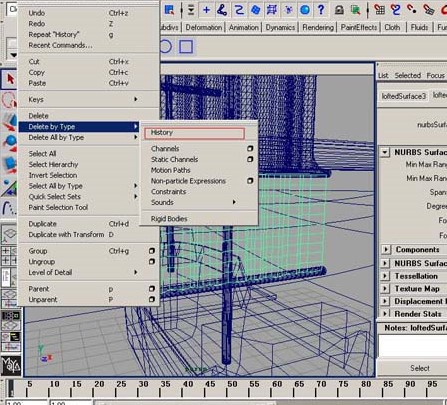Open option box for Group
The width and height of the screenshot is (447, 405).
click(x=152, y=251)
